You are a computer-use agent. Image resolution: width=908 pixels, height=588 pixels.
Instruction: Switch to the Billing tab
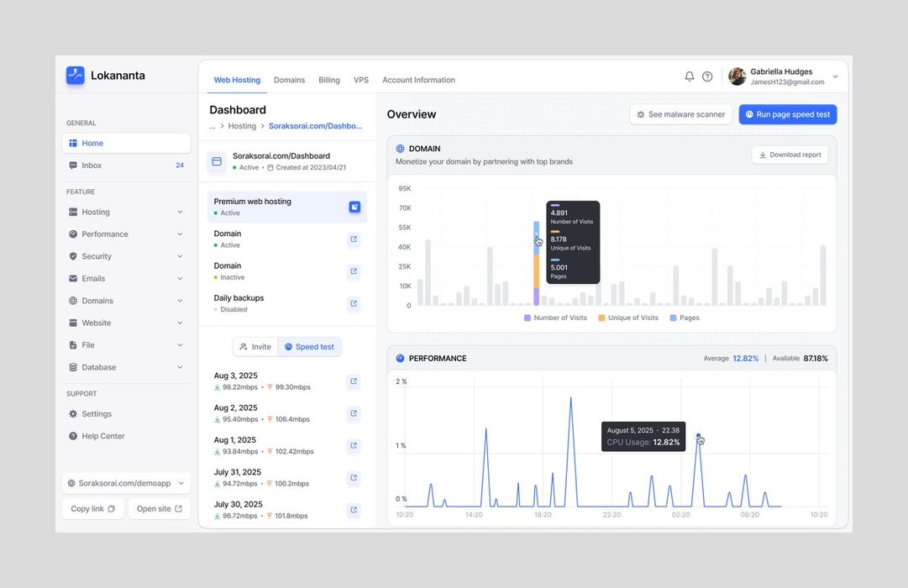point(329,80)
